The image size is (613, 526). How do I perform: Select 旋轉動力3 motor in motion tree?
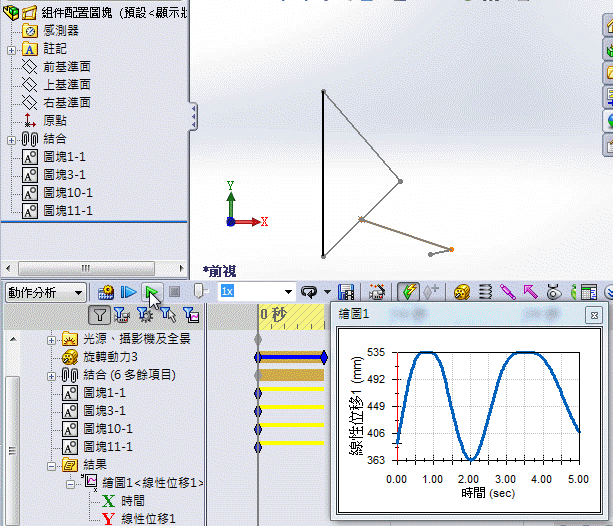tap(110, 357)
